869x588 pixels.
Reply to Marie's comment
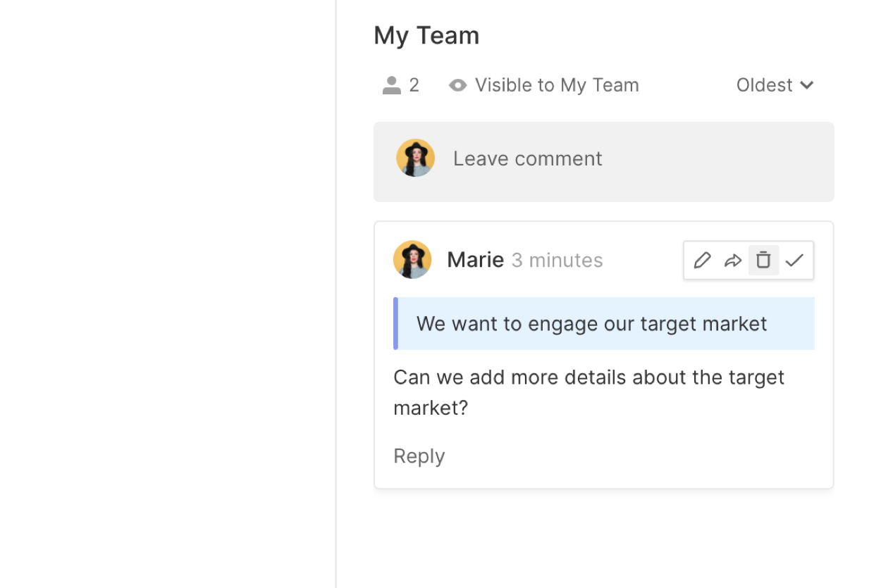tap(419, 456)
